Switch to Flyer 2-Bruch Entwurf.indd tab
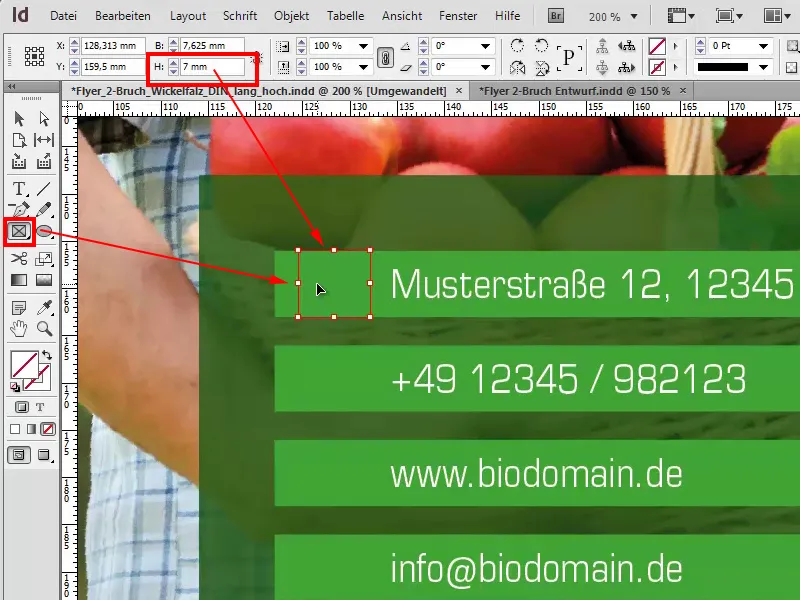The height and width of the screenshot is (600, 800). (x=574, y=91)
